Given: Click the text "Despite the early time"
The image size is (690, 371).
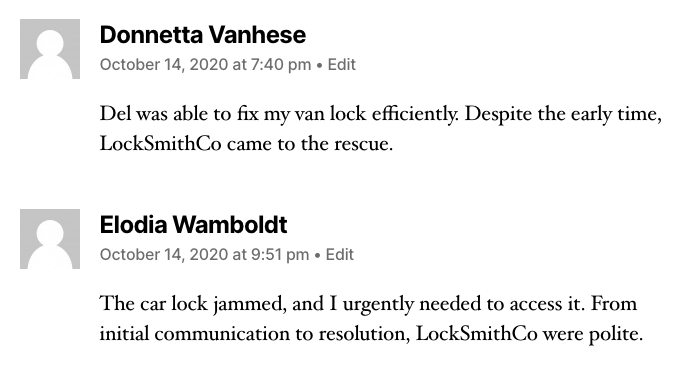Looking at the screenshot, I should (x=562, y=114).
